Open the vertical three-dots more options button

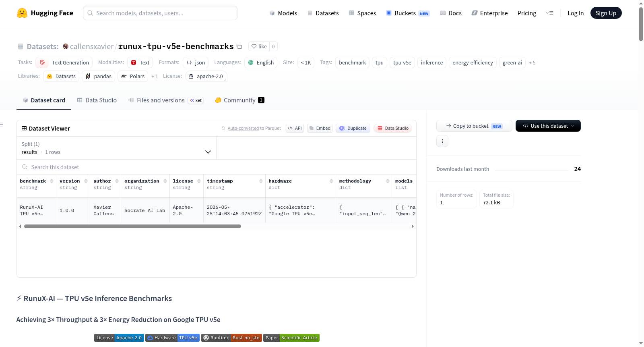pyautogui.click(x=442, y=141)
